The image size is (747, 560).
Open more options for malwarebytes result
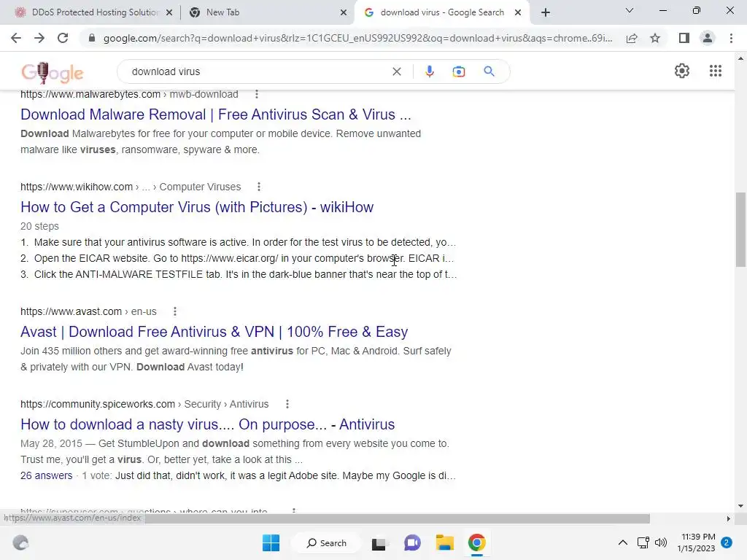(257, 94)
